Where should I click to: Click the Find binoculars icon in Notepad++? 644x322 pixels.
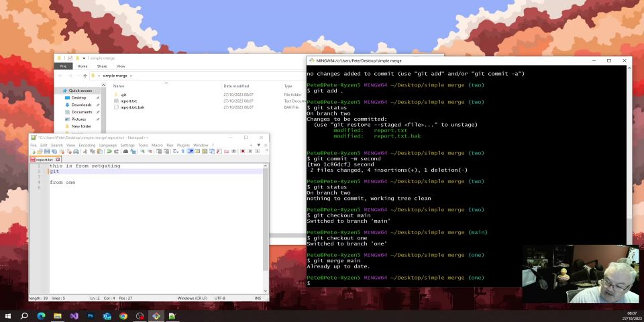point(125,152)
